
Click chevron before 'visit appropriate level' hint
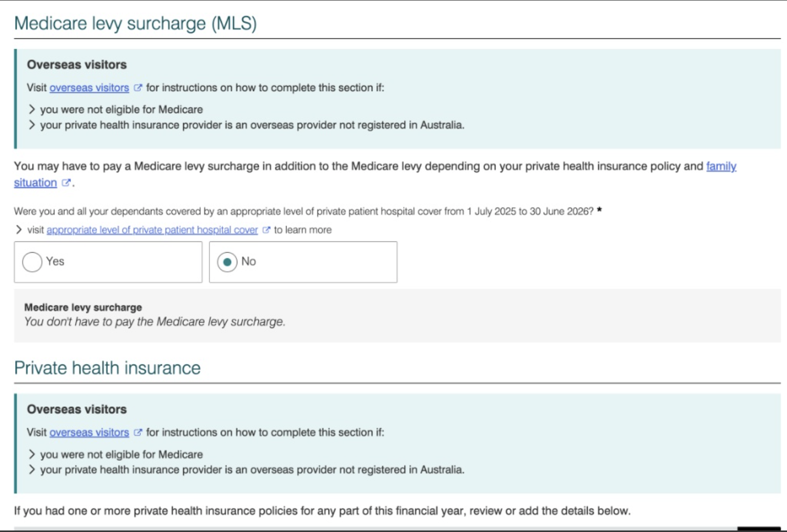pyautogui.click(x=19, y=229)
